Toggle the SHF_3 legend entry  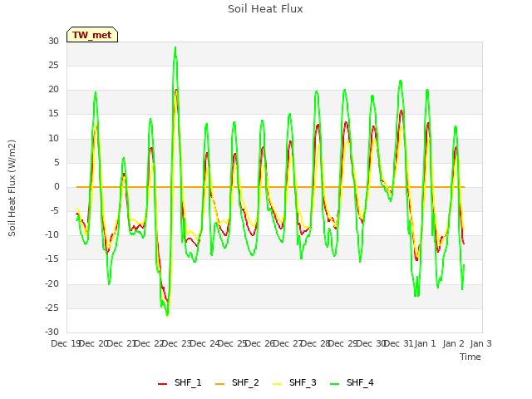pyautogui.click(x=294, y=382)
